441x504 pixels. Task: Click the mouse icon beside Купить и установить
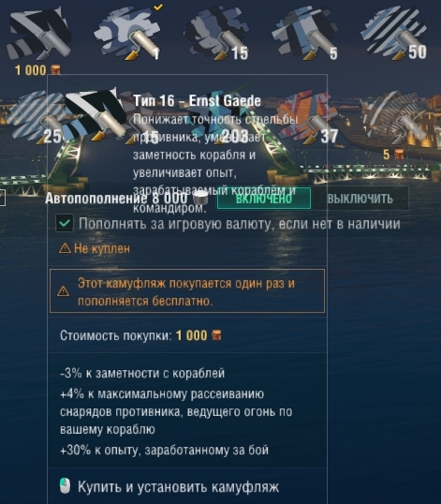(66, 485)
